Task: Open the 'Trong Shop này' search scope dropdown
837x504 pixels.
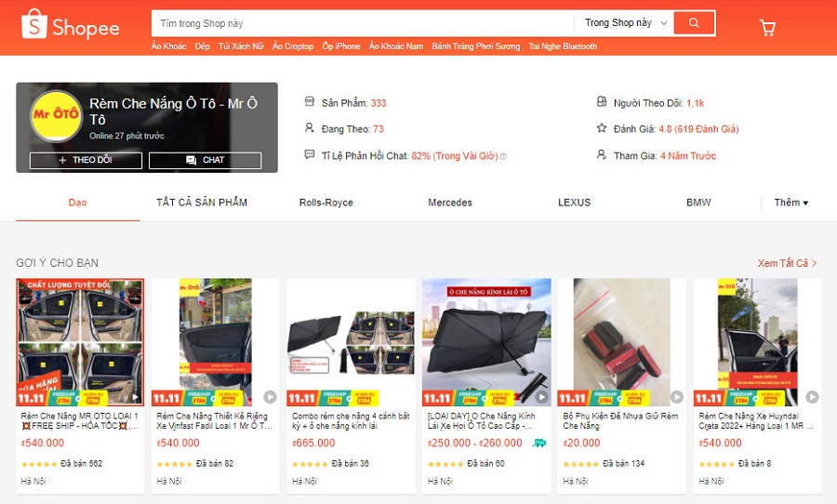Action: (x=626, y=23)
